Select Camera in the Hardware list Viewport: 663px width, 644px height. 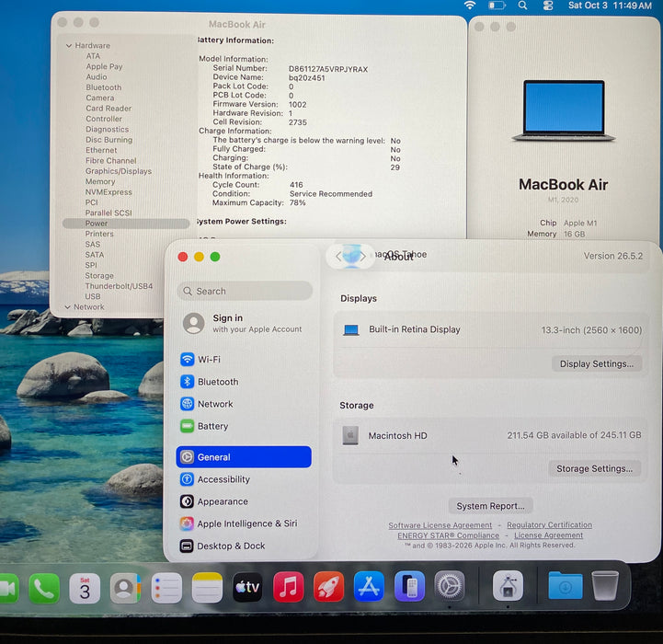(100, 98)
